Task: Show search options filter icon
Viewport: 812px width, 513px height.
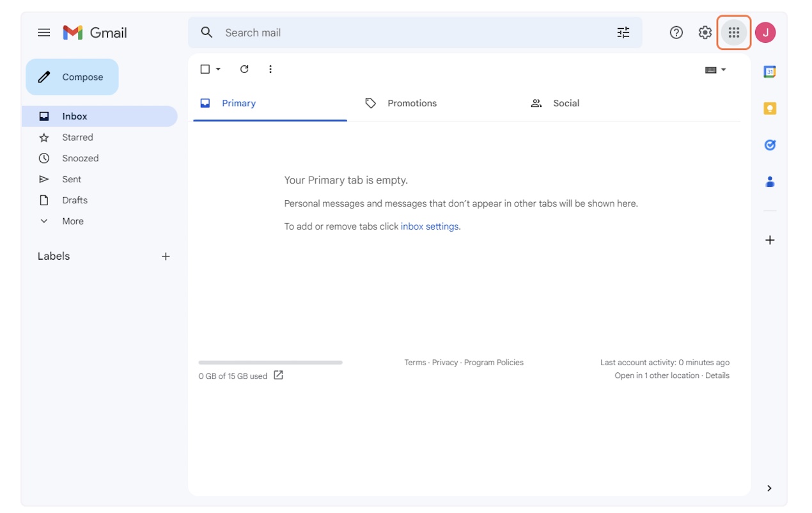Action: [x=623, y=33]
